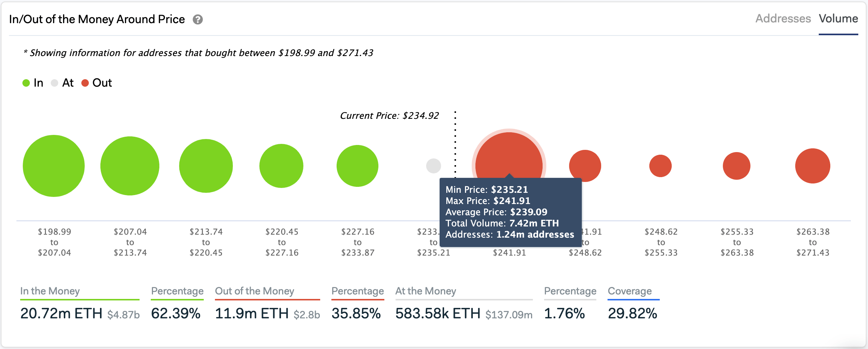Image resolution: width=868 pixels, height=349 pixels.
Task: Click the Out of the Money heading
Action: (x=255, y=291)
